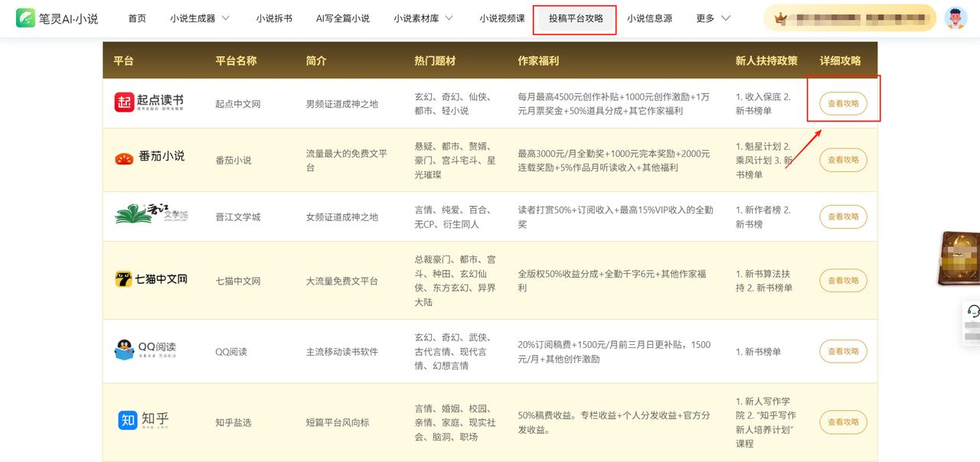This screenshot has height=462, width=980.
Task: Click the 七猫中文网 platform name cell
Action: click(238, 281)
